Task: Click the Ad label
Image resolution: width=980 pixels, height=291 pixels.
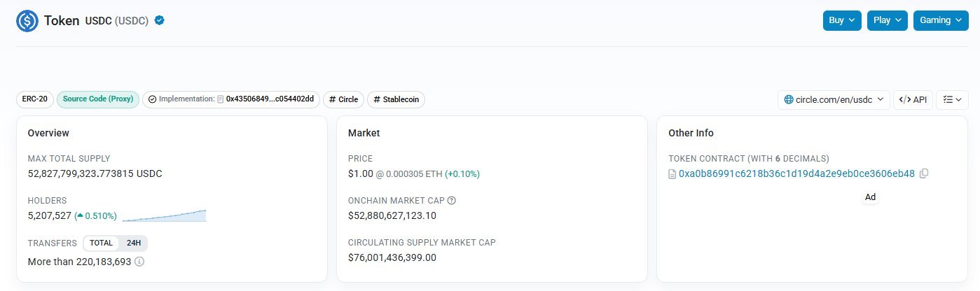Action: coord(870,197)
